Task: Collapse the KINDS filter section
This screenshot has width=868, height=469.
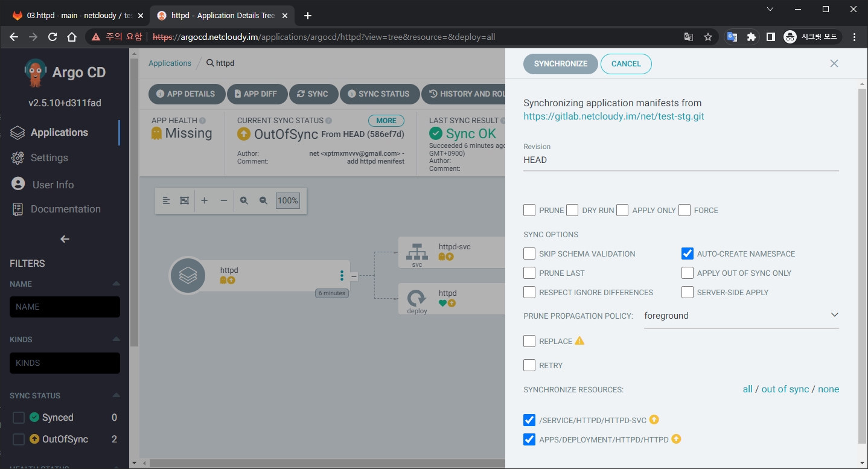Action: tap(116, 339)
